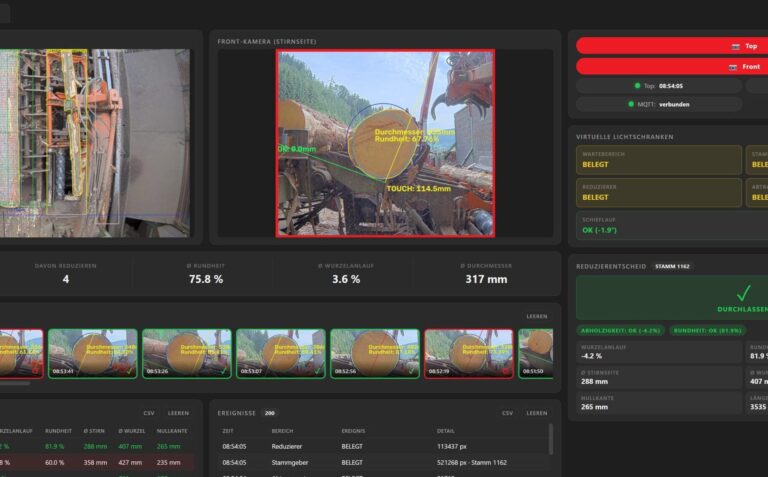Screen dimensions: 768x477
Task: Select the event row with Reduzierer
Action: (x=384, y=447)
